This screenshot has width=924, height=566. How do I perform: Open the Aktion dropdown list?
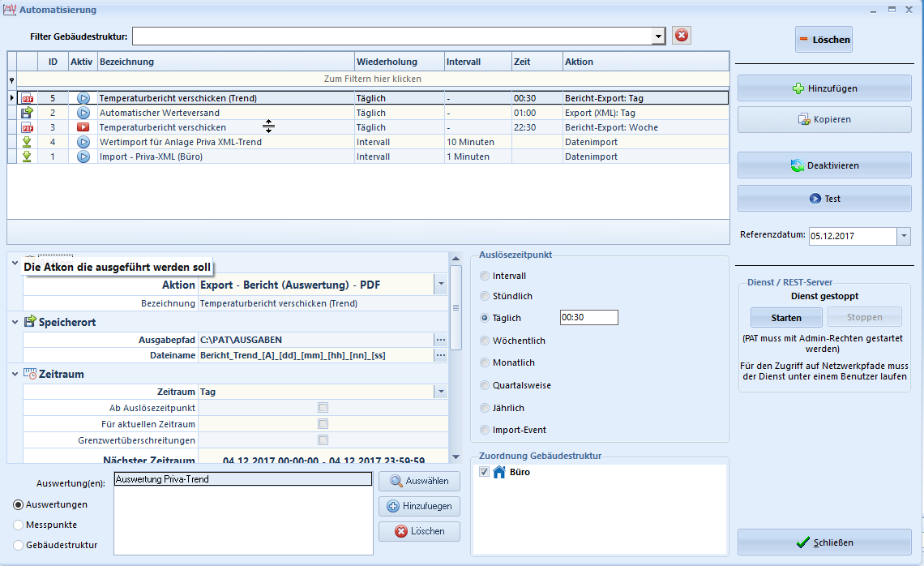pyautogui.click(x=441, y=285)
